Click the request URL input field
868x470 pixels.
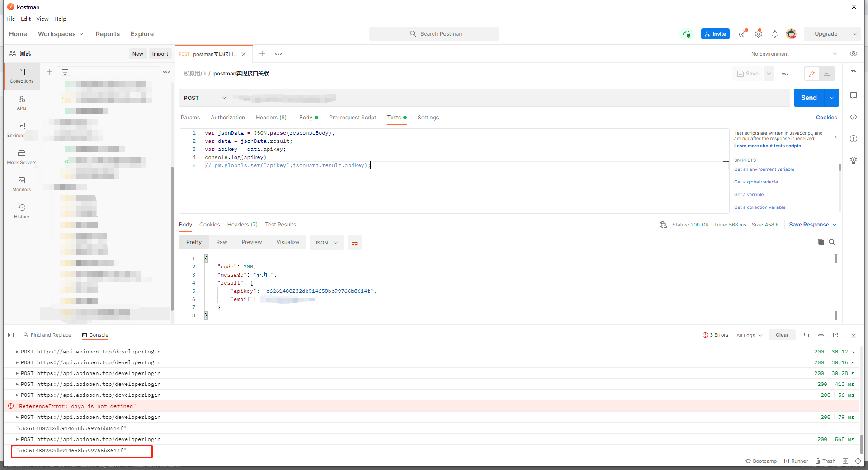point(510,98)
